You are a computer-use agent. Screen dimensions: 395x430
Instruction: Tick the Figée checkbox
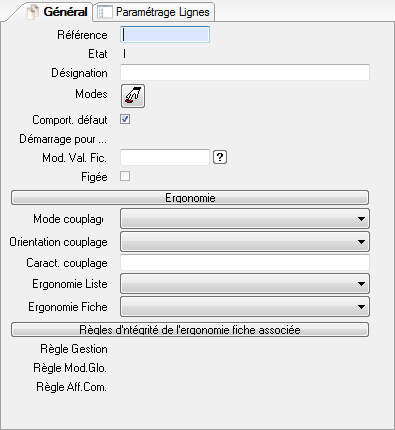[x=125, y=176]
